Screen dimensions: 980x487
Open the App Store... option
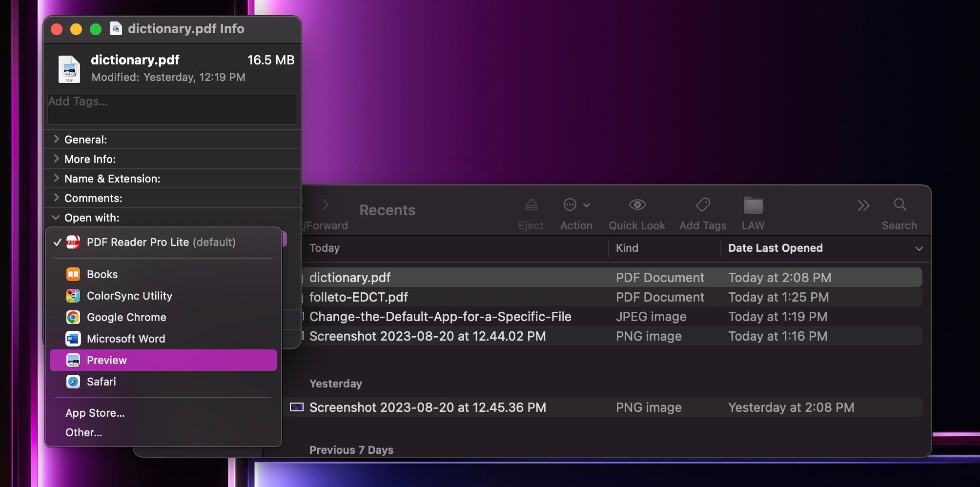click(95, 413)
